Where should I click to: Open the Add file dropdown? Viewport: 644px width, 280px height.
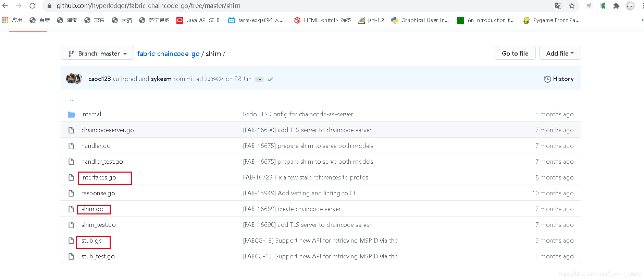pyautogui.click(x=560, y=53)
